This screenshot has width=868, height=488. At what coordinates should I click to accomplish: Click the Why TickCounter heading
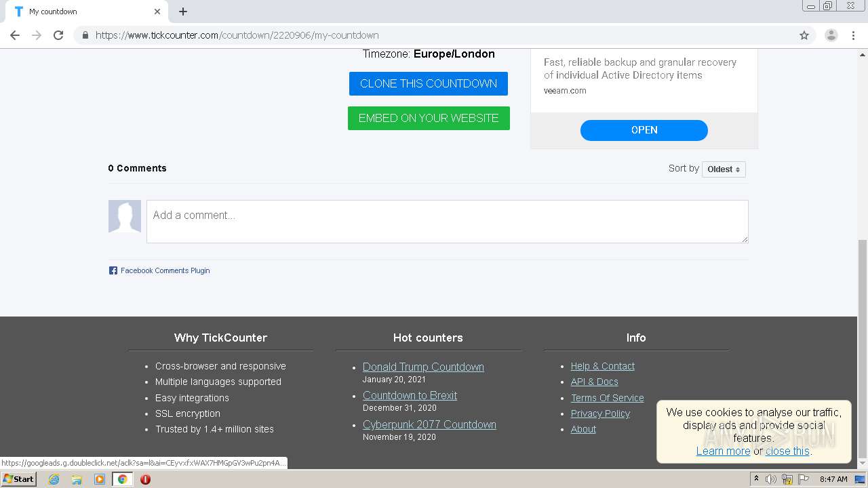coord(220,338)
